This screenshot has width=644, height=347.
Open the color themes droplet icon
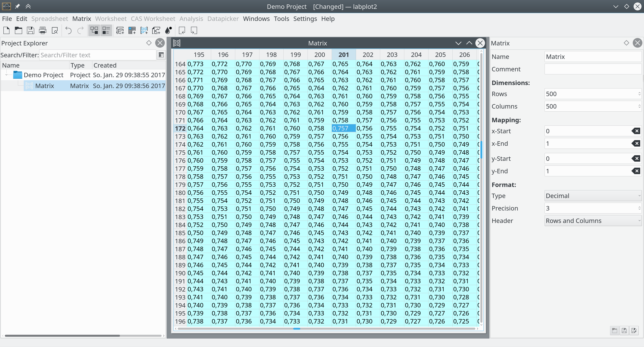click(168, 31)
